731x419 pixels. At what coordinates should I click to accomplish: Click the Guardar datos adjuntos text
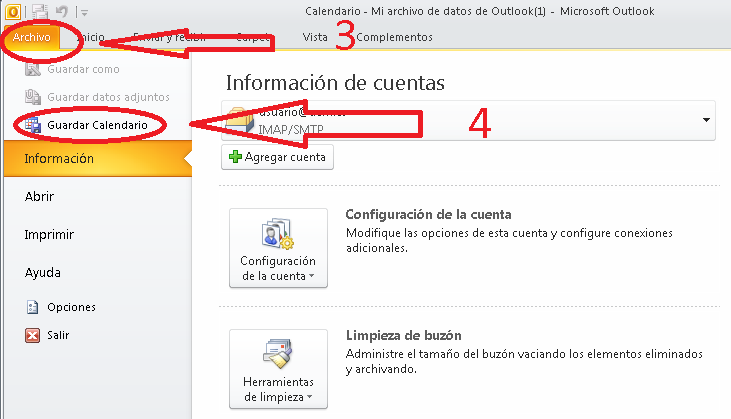[109, 97]
